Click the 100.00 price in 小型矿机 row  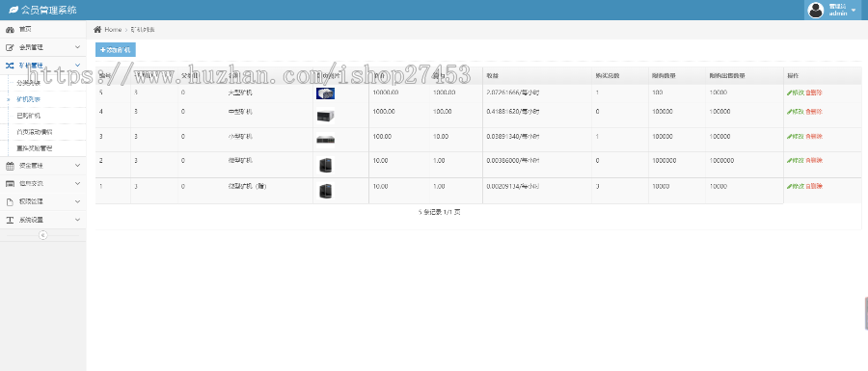(x=382, y=136)
